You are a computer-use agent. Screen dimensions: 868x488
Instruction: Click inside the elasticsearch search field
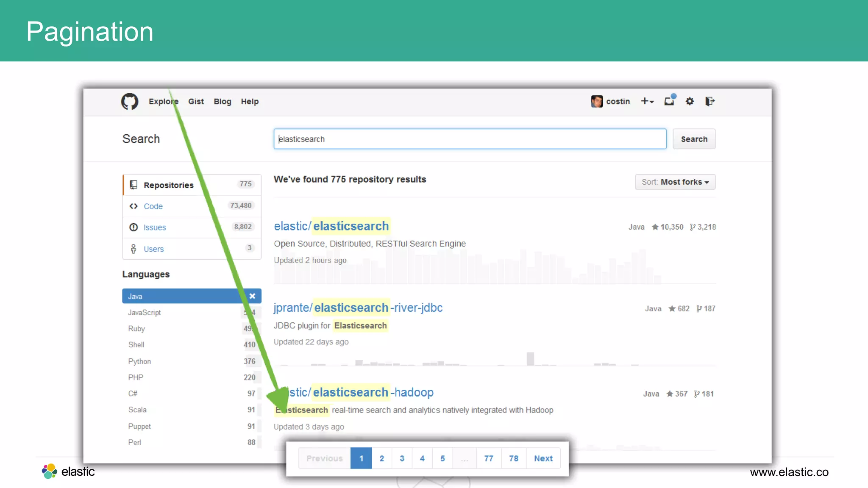coord(470,139)
